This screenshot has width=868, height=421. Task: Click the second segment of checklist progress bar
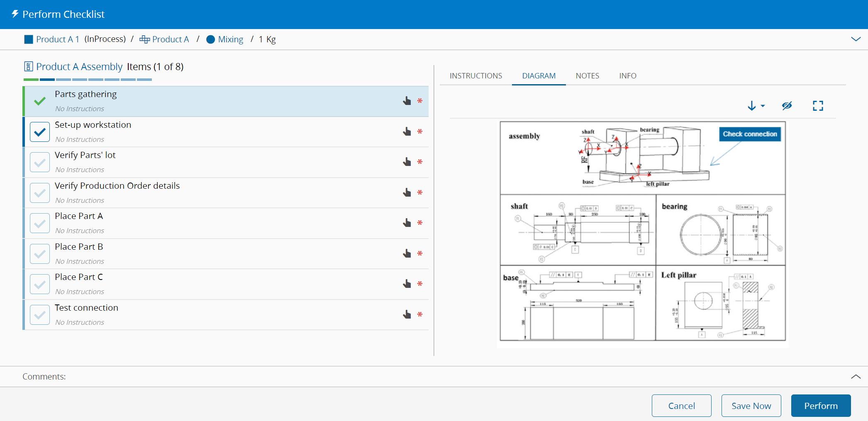tap(47, 80)
